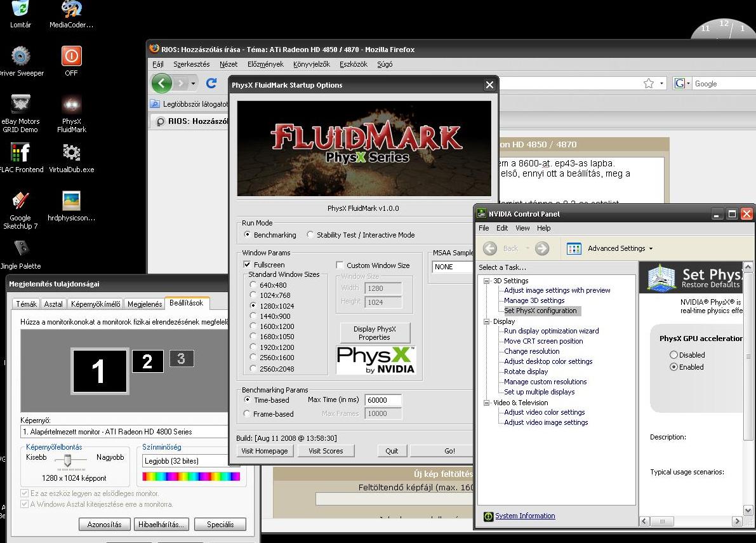The image size is (756, 543).
Task: Select 640x480 window size
Action: pos(253,285)
